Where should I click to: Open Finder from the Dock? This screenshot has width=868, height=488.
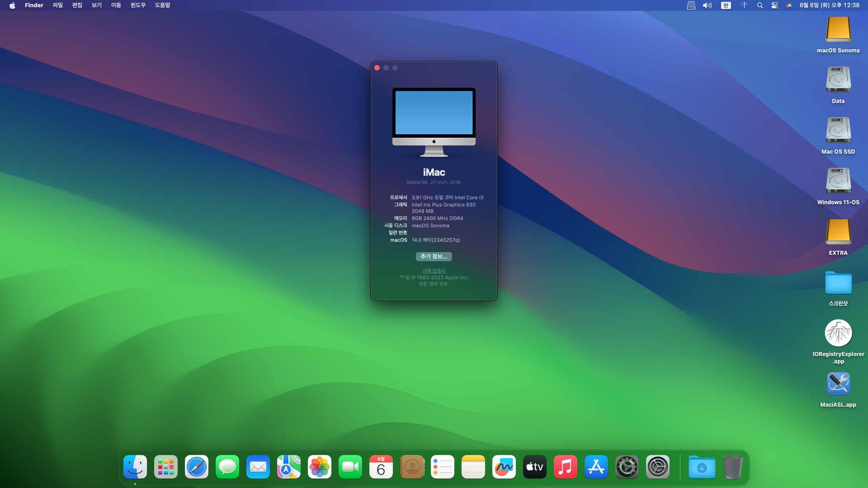click(x=135, y=467)
